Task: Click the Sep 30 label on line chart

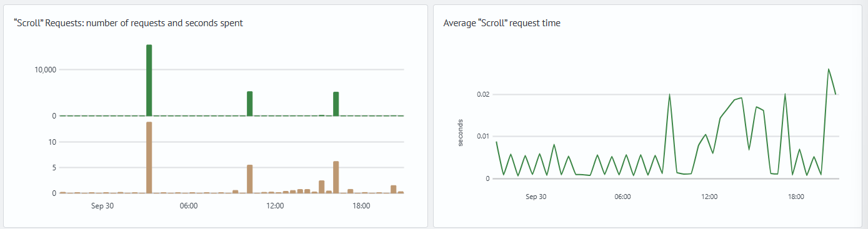Action: click(x=536, y=196)
